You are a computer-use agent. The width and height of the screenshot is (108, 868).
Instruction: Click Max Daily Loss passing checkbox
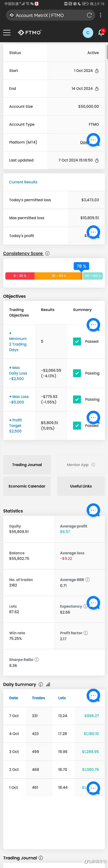(x=77, y=373)
